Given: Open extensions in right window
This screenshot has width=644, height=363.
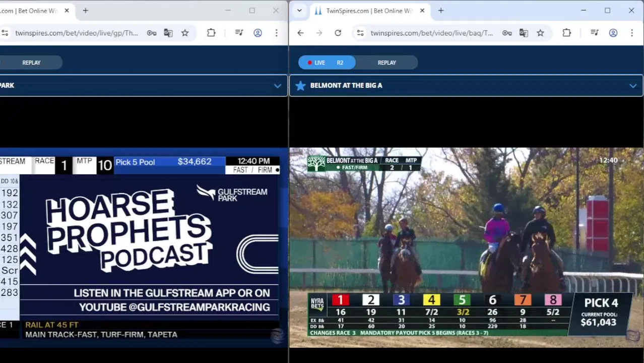Looking at the screenshot, I should tap(567, 33).
